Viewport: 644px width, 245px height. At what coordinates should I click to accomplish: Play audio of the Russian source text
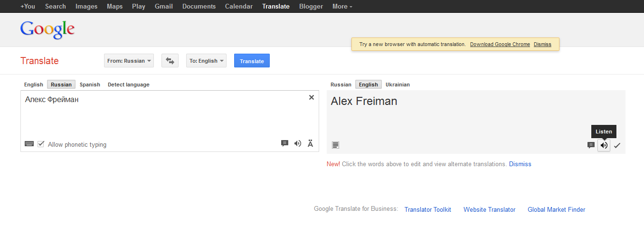point(298,143)
